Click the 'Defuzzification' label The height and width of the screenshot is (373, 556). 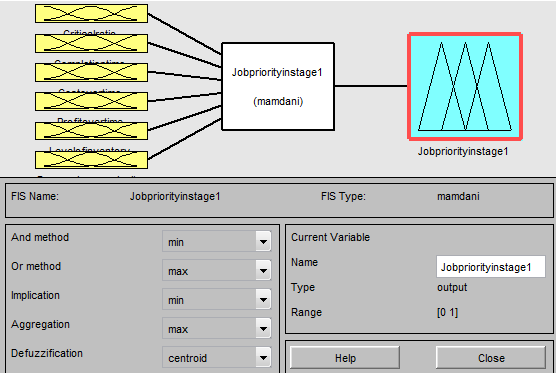tap(47, 353)
